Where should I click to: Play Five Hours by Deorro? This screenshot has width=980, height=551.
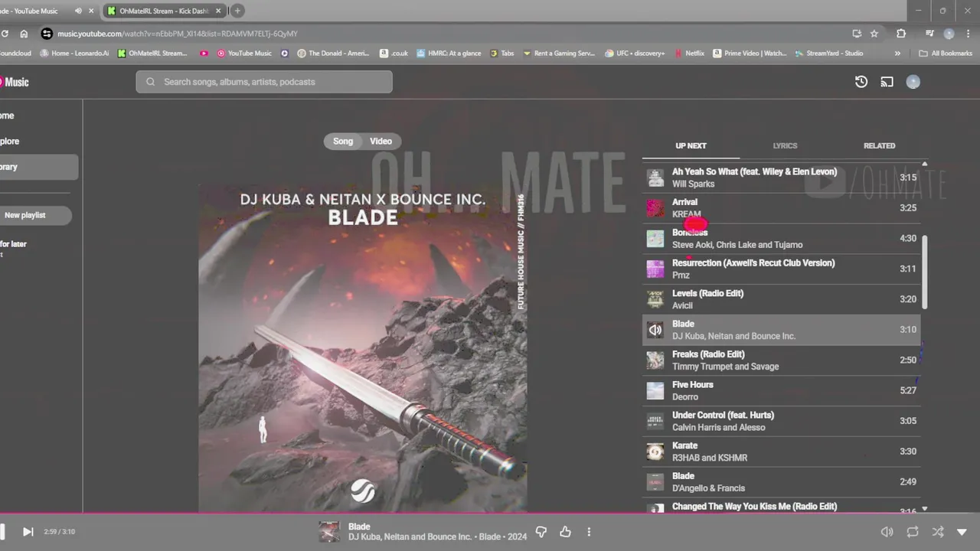(x=781, y=390)
